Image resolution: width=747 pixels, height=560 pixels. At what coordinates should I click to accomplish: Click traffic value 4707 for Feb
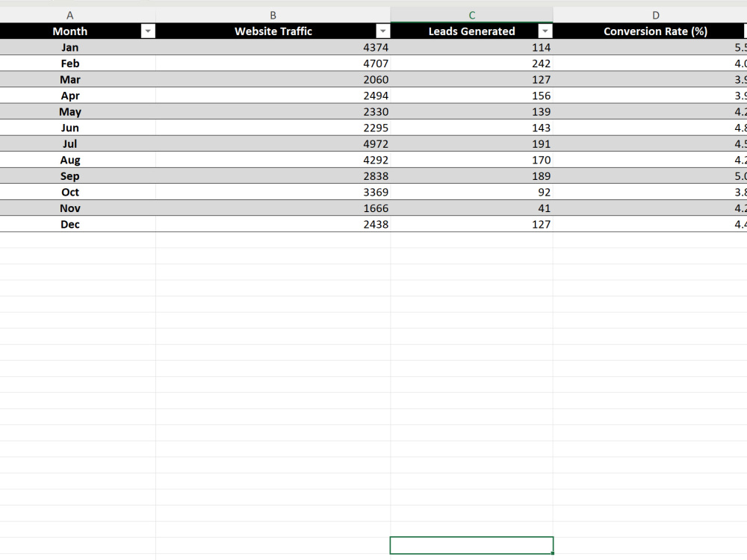click(x=273, y=63)
